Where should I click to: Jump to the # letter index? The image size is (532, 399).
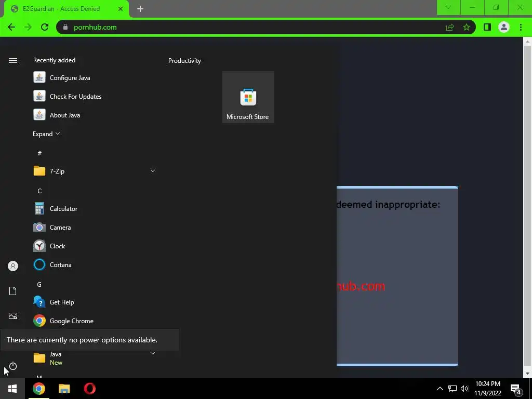click(x=39, y=153)
